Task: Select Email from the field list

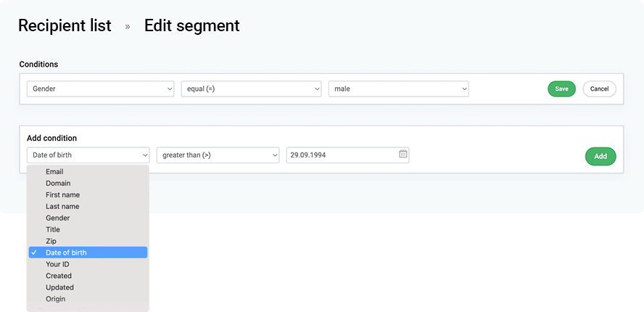Action: (x=88, y=172)
